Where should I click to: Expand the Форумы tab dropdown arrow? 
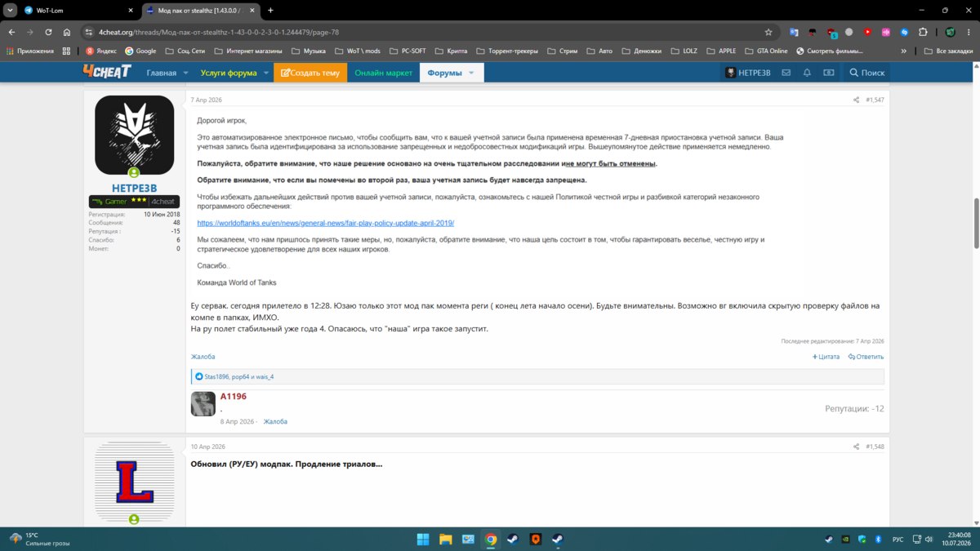pos(471,73)
